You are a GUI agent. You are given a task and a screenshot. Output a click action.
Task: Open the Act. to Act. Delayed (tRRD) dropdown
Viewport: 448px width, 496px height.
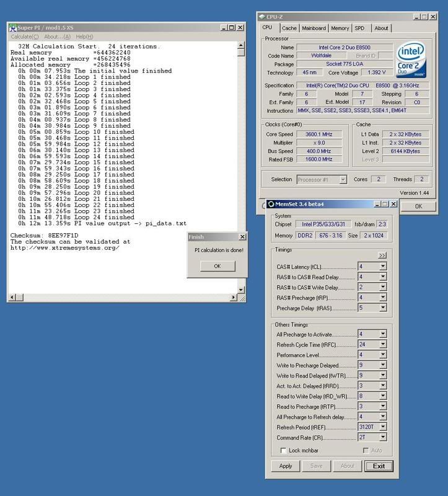tap(383, 386)
